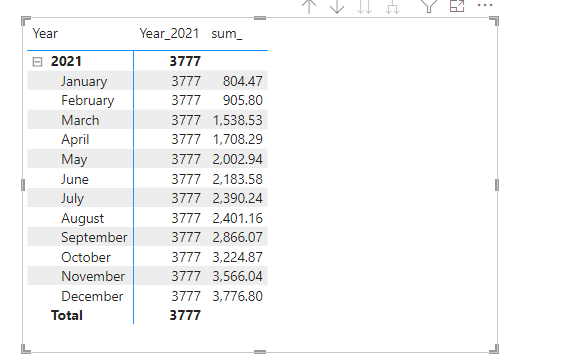Click the value 3,566.04
Image resolution: width=568 pixels, height=360 pixels.
[x=237, y=277]
